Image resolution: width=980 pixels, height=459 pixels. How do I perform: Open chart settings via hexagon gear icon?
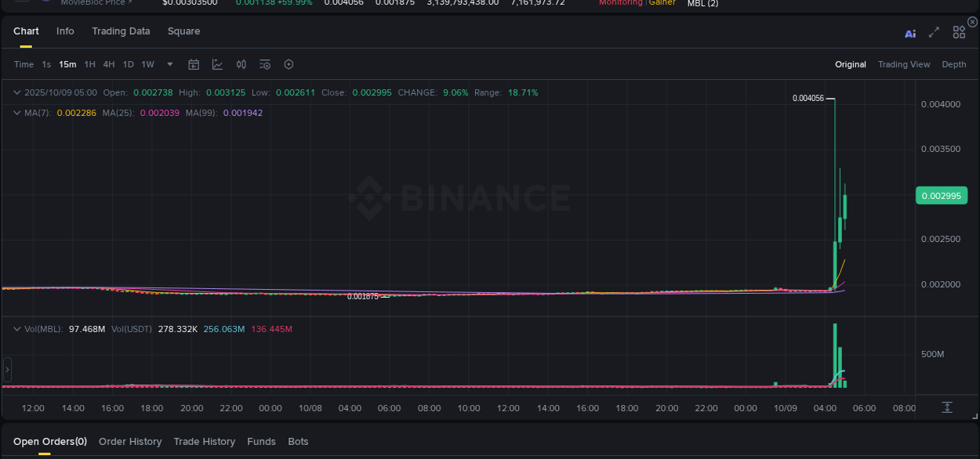[x=289, y=64]
